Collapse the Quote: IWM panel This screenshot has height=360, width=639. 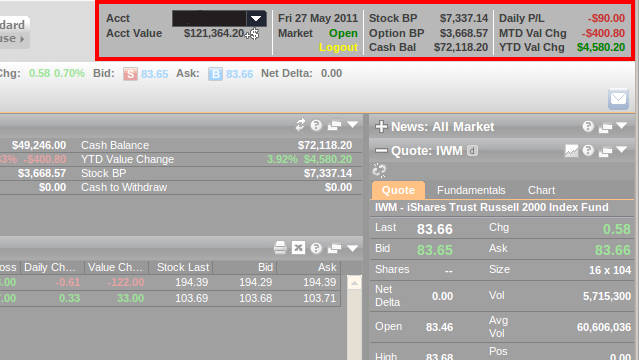[381, 151]
